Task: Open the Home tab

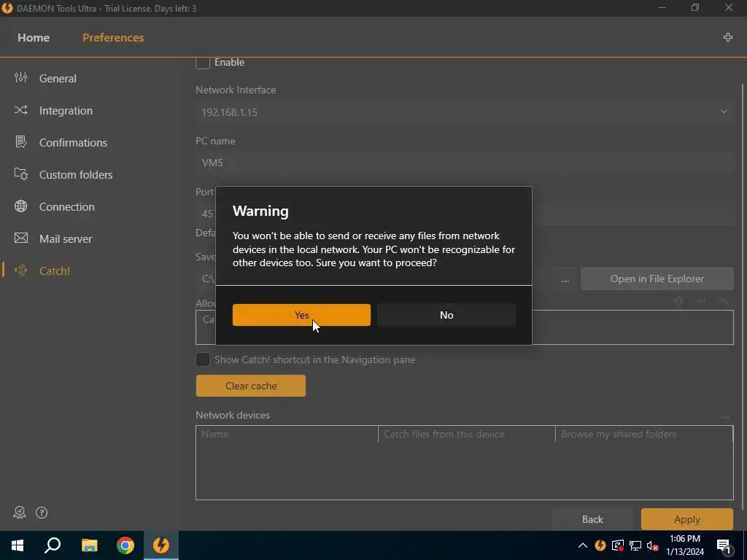Action: coord(34,38)
